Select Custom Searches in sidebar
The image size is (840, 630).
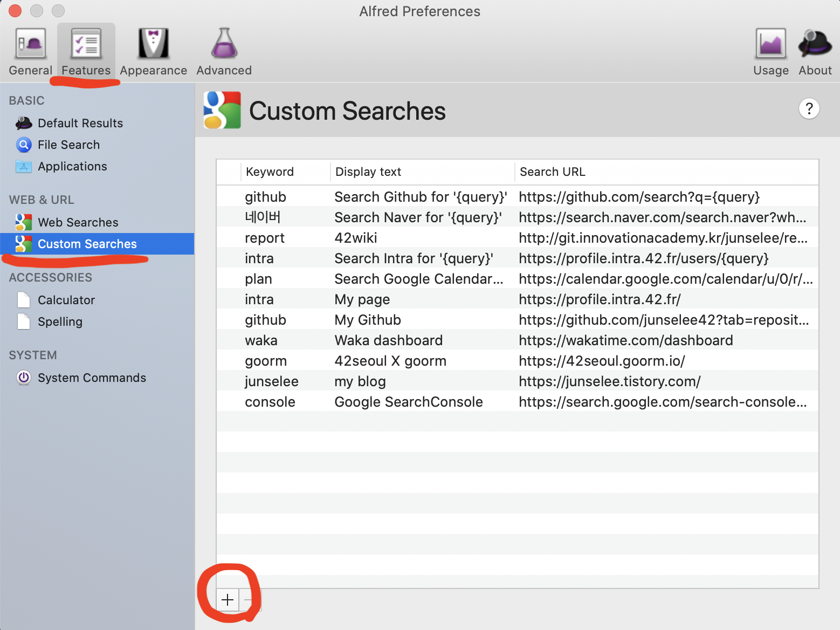(97, 244)
